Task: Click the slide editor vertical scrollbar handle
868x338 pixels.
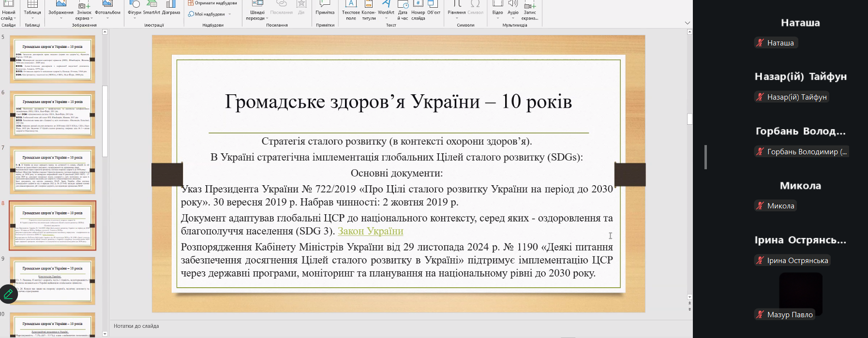Action: click(689, 119)
